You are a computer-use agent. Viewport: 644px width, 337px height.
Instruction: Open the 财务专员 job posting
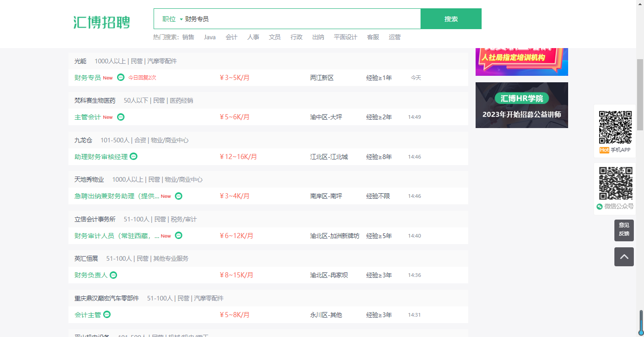tap(87, 78)
